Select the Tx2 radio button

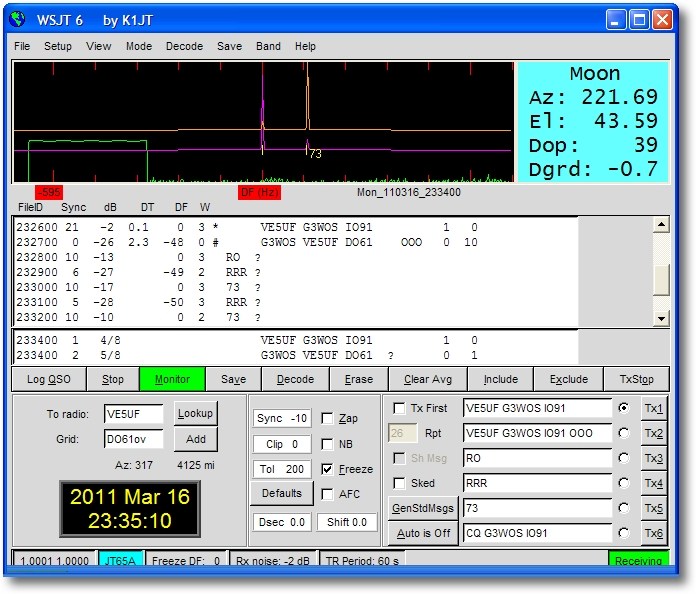coord(625,433)
